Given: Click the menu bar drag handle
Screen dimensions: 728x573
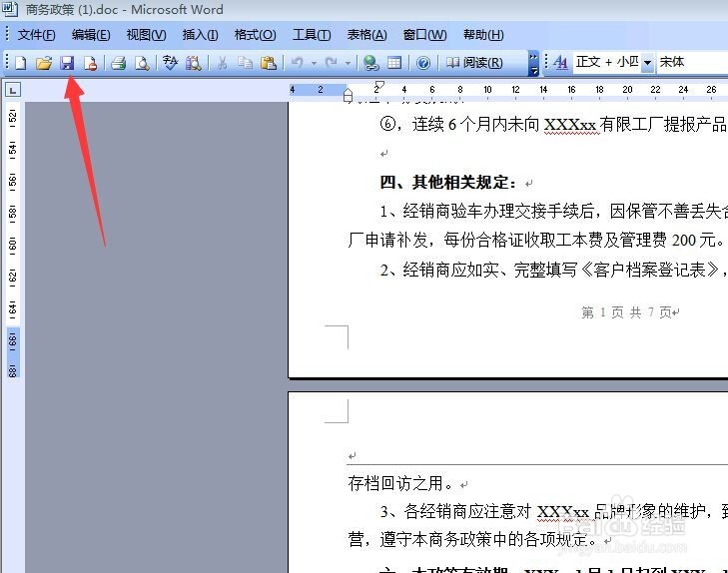Looking at the screenshot, I should pyautogui.click(x=7, y=34).
